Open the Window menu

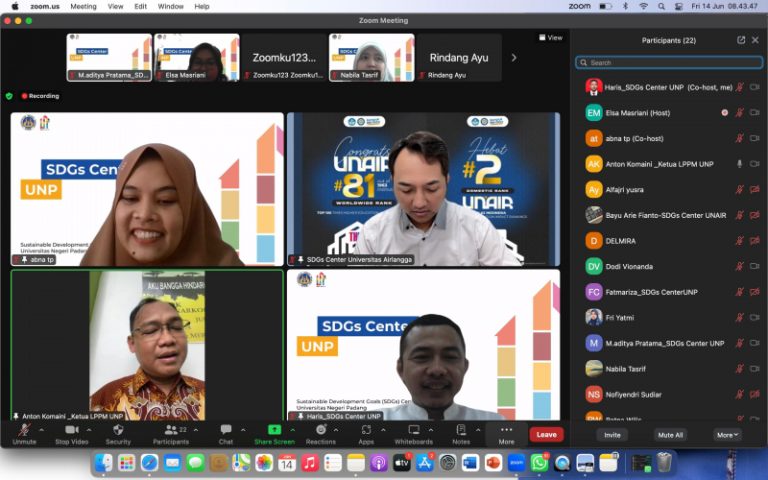(170, 6)
